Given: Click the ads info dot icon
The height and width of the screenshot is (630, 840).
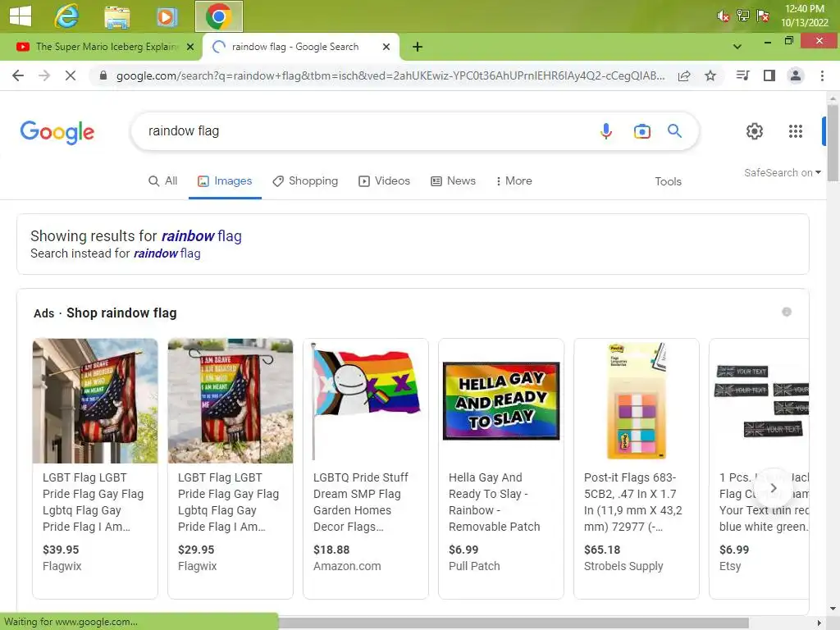Looking at the screenshot, I should (x=787, y=312).
